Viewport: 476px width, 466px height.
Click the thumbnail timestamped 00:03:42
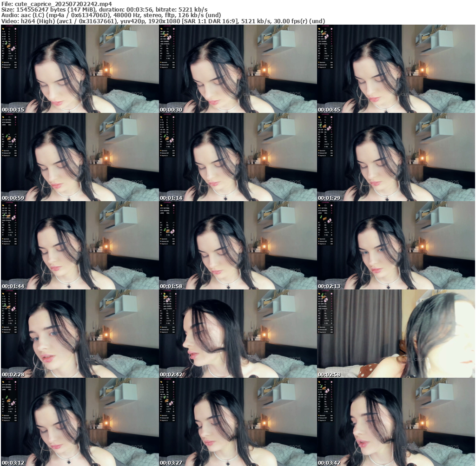tap(396, 422)
